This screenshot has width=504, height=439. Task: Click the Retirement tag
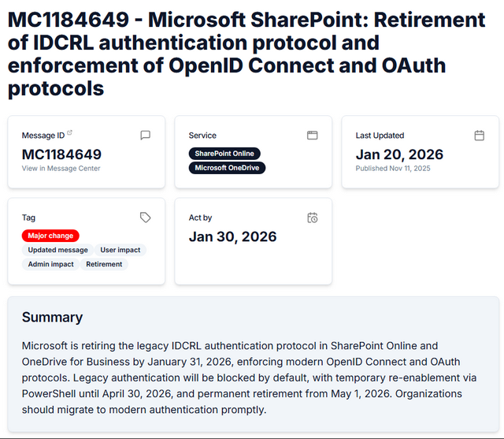(104, 264)
